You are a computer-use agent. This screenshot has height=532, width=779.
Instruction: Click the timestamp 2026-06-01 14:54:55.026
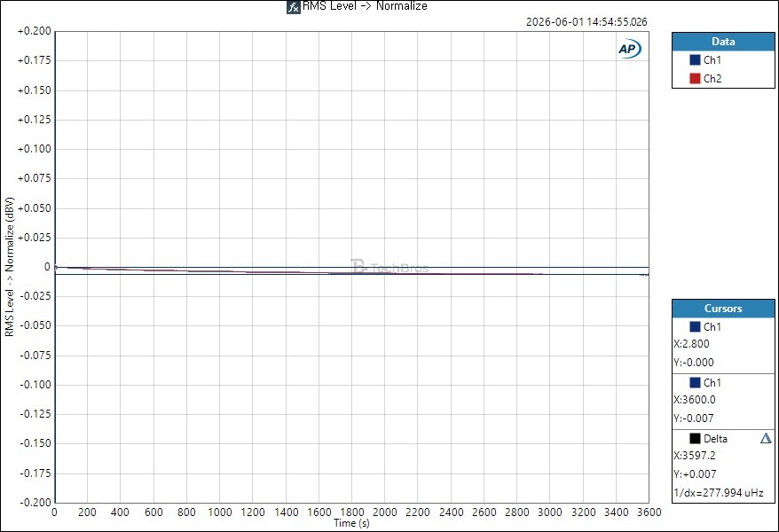[586, 22]
